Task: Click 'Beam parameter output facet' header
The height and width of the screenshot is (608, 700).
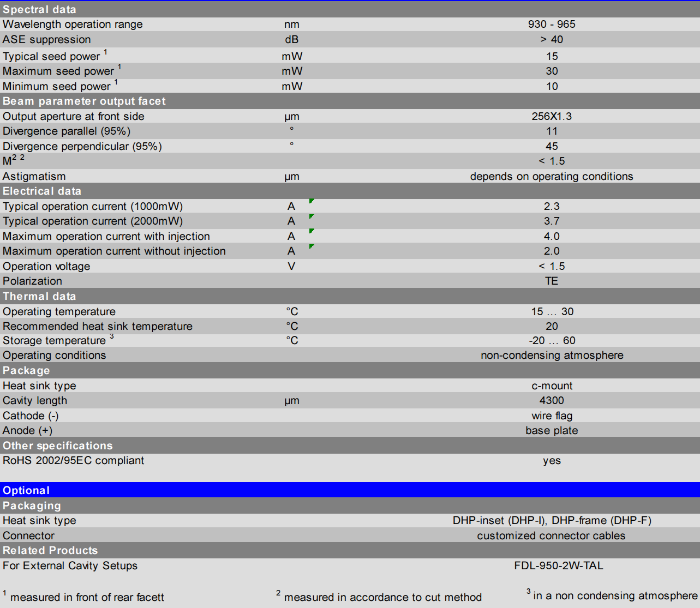Action: click(x=350, y=101)
